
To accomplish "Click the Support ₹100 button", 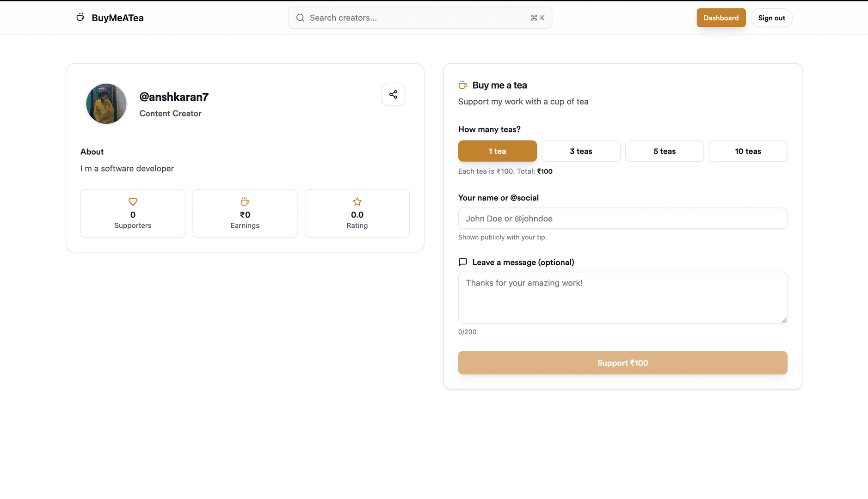I will pyautogui.click(x=622, y=363).
